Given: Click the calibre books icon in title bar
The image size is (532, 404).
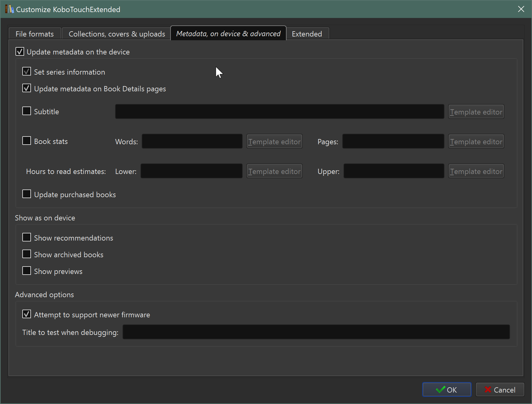Looking at the screenshot, I should pyautogui.click(x=9, y=9).
